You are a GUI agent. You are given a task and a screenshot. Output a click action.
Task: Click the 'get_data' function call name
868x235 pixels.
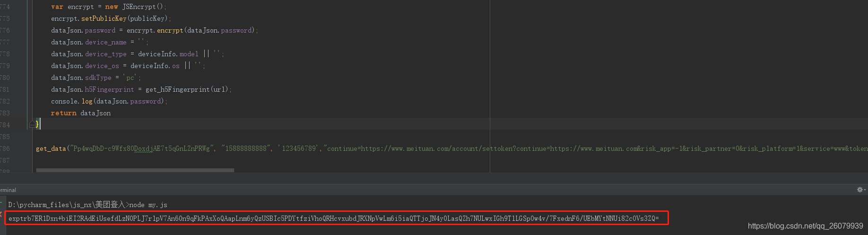[x=51, y=148]
